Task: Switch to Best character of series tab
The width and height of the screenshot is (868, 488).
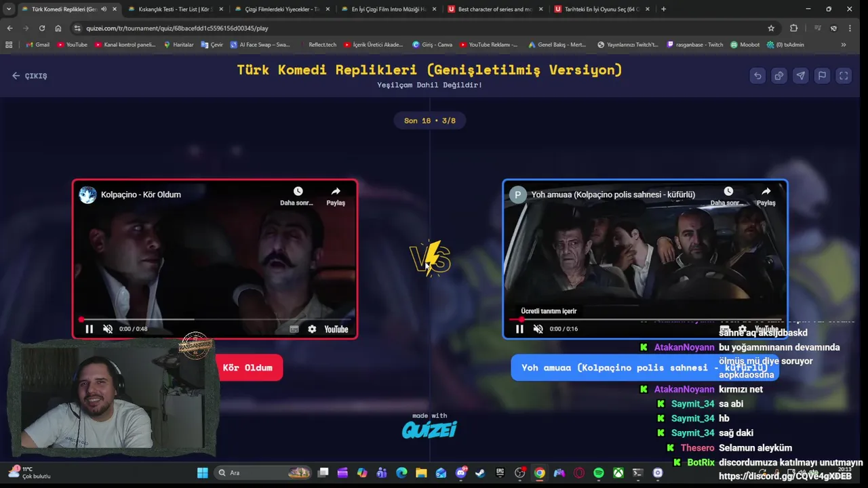Action: point(494,9)
